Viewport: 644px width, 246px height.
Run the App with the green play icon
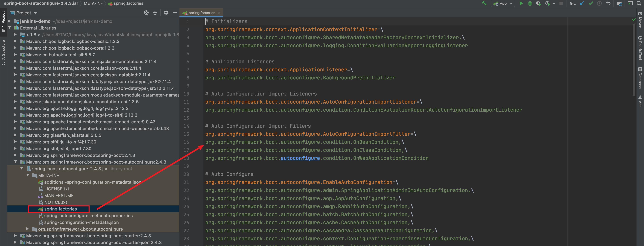521,4
